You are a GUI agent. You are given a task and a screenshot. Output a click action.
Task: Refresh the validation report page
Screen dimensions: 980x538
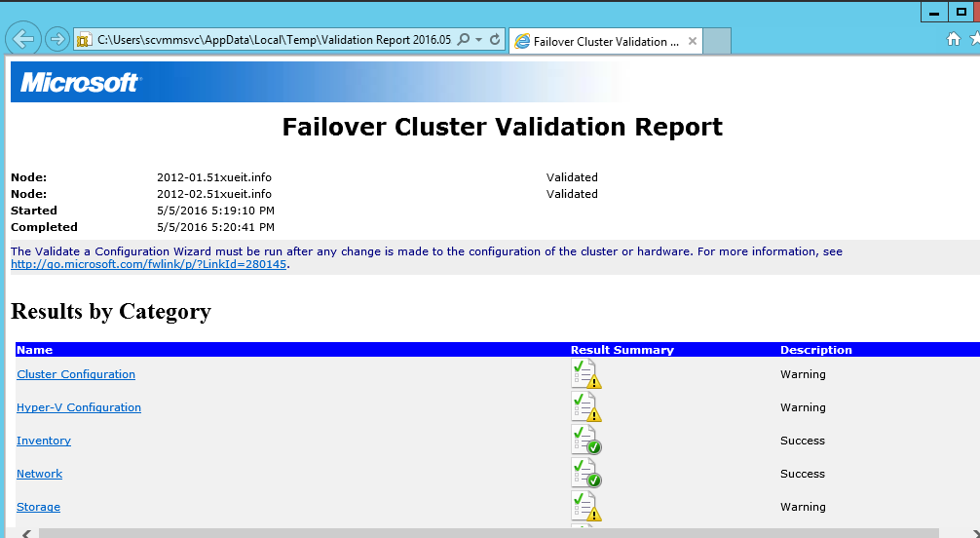494,39
